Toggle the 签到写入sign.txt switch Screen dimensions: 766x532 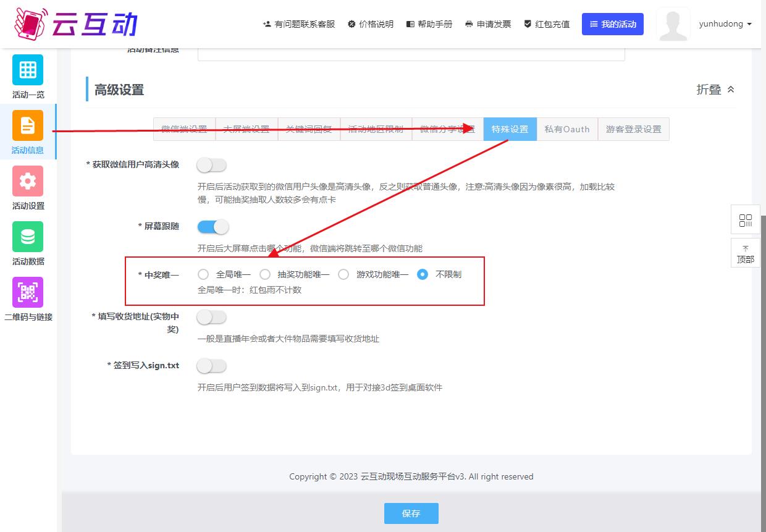(x=212, y=366)
